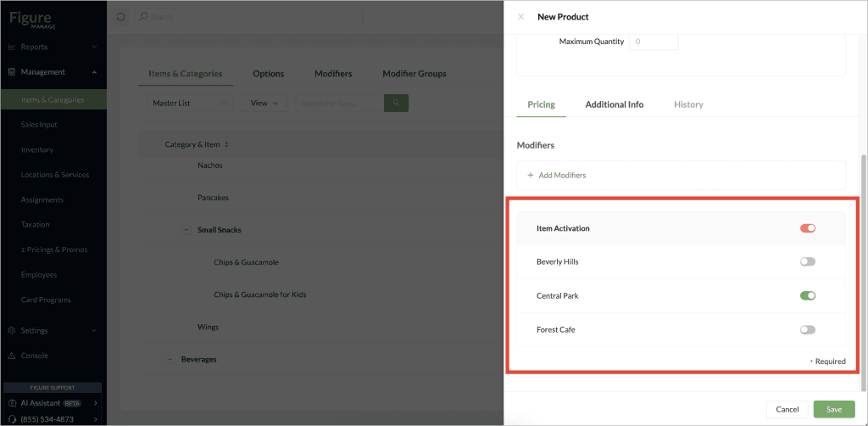Turn off the Item Activation toggle

click(x=808, y=228)
